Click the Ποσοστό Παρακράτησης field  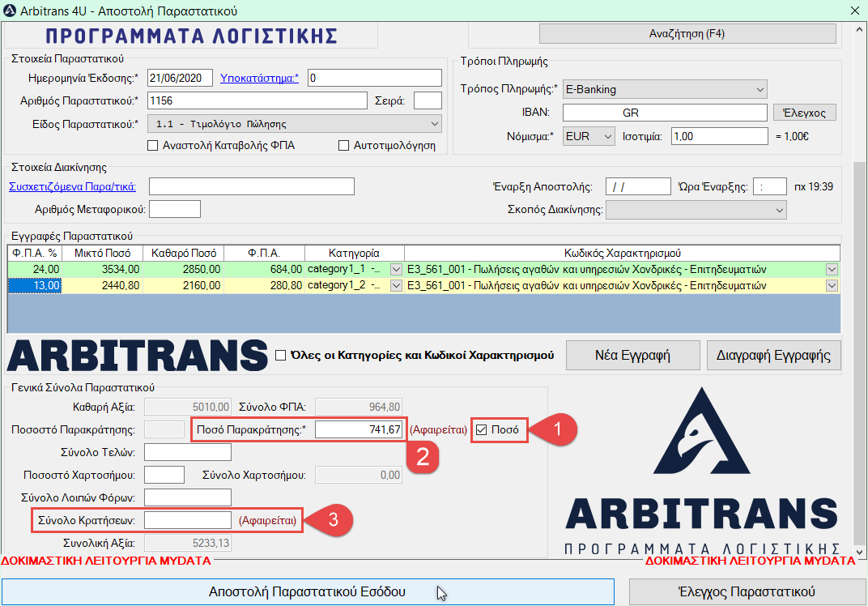164,430
